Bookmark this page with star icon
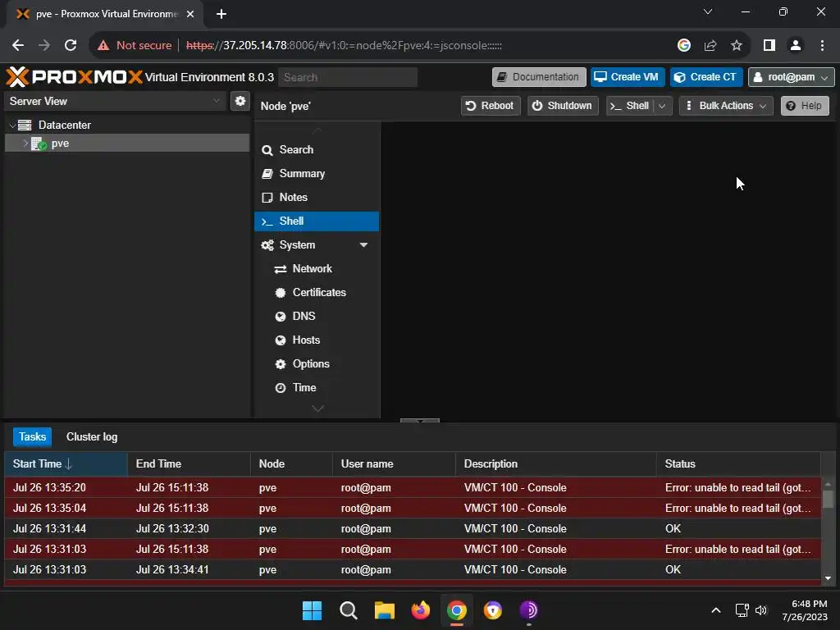The image size is (840, 630). coord(737,46)
